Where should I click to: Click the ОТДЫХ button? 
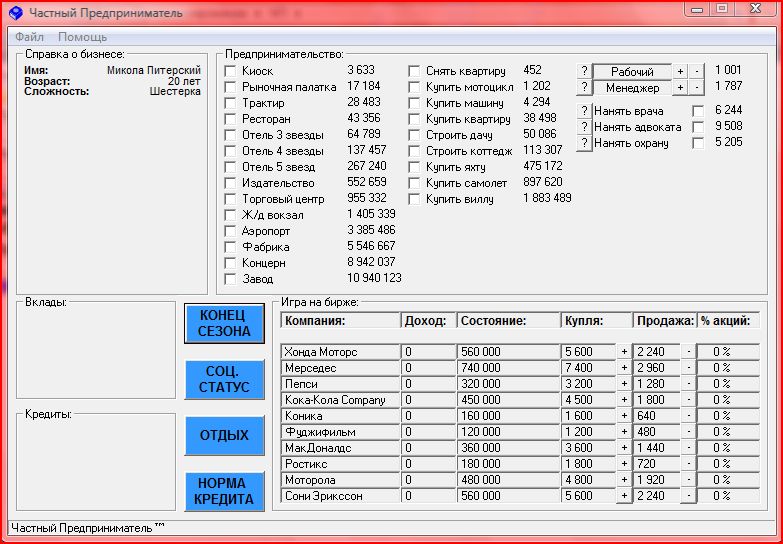(224, 436)
